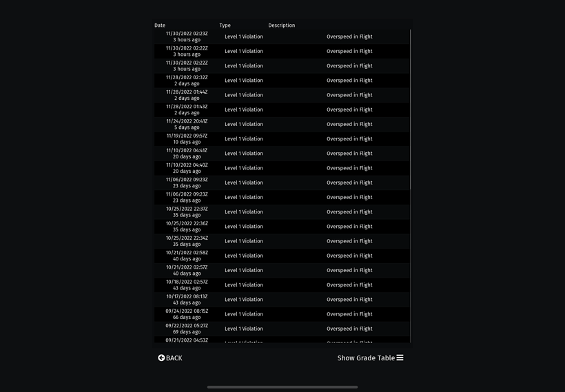Select the 10/21/2022 02:58Z violation row
Screen dimensions: 565x392
coord(282,256)
